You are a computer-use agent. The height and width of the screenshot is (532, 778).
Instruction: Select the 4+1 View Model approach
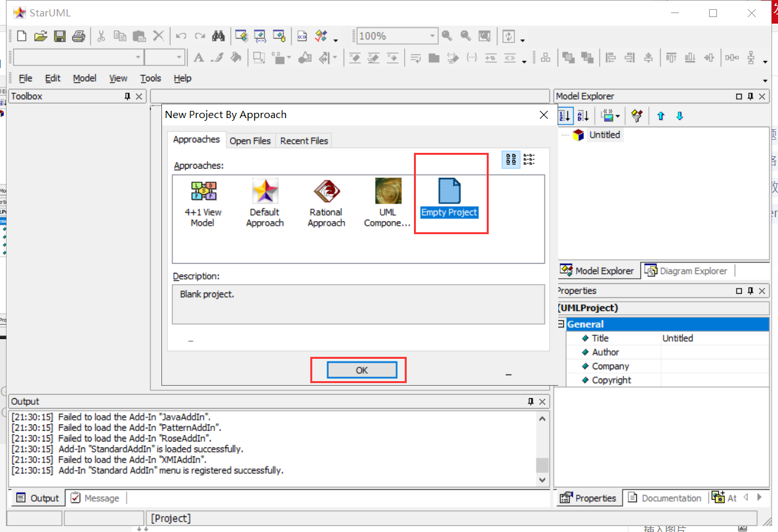point(203,204)
